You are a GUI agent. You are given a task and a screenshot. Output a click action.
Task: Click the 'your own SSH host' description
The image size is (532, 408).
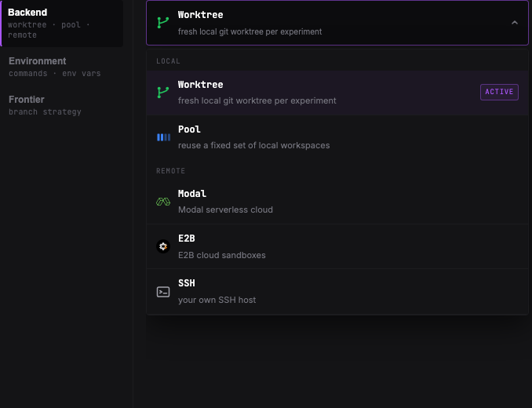pos(217,300)
